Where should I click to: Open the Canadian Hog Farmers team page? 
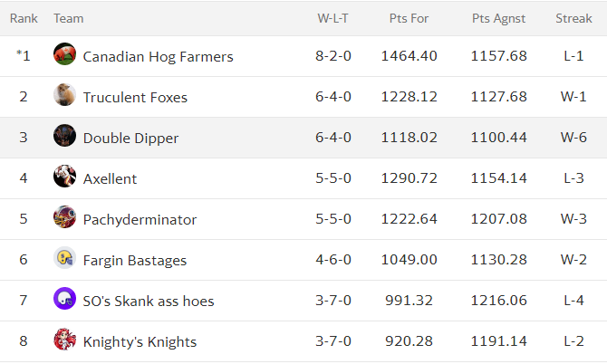click(158, 57)
